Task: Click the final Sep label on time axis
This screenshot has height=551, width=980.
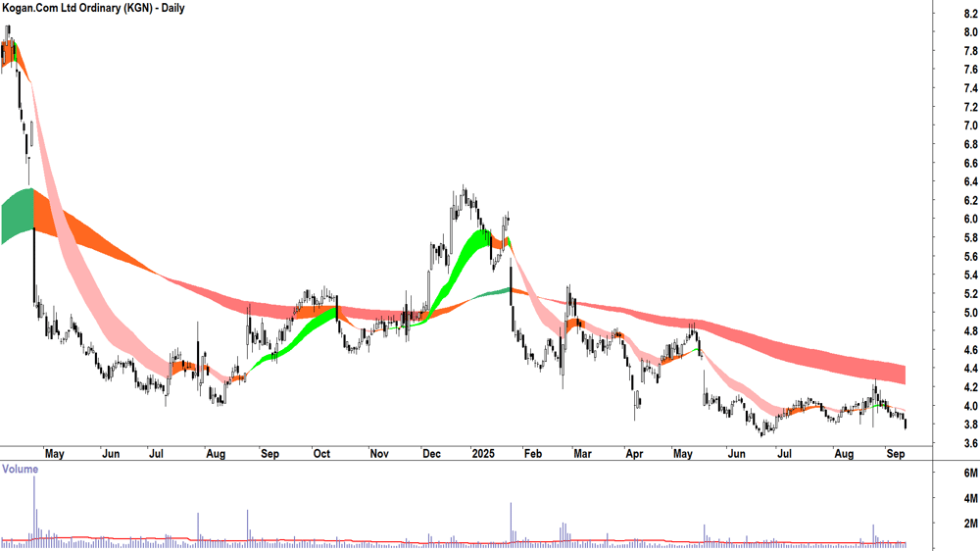Action: coord(896,453)
